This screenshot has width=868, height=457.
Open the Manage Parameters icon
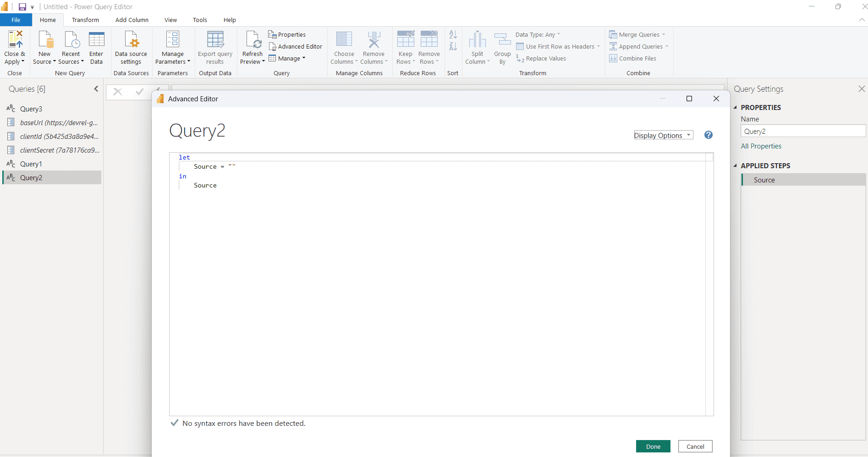point(173,39)
